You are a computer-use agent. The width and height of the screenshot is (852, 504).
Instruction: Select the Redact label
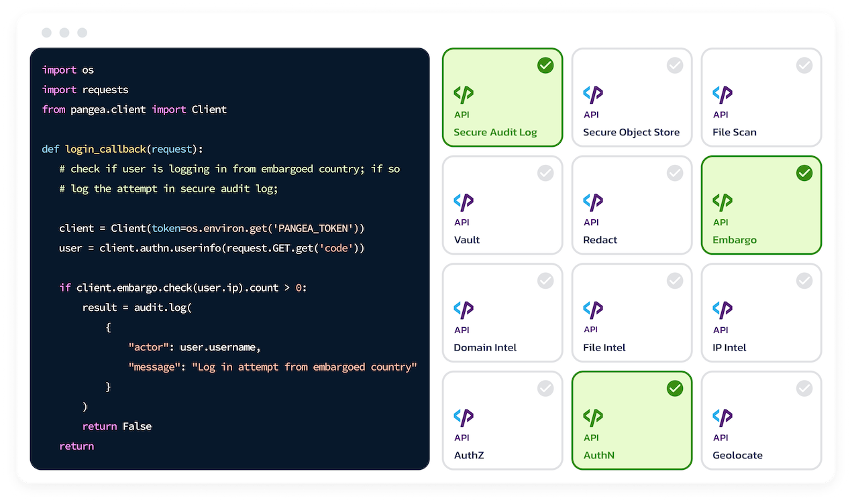[x=600, y=240]
